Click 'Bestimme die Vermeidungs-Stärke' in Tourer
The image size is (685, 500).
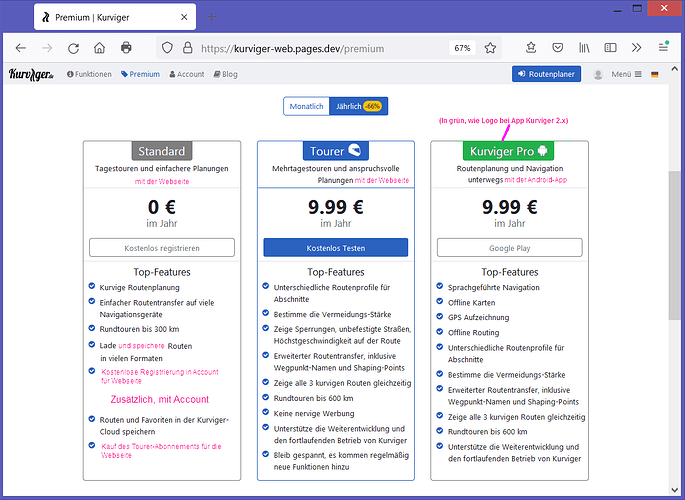pos(332,314)
